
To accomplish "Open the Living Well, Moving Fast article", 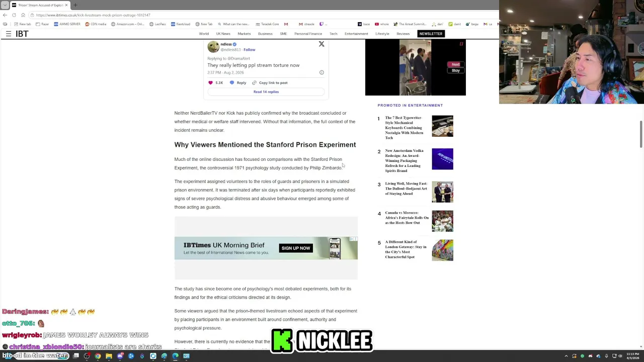I will click(x=406, y=189).
